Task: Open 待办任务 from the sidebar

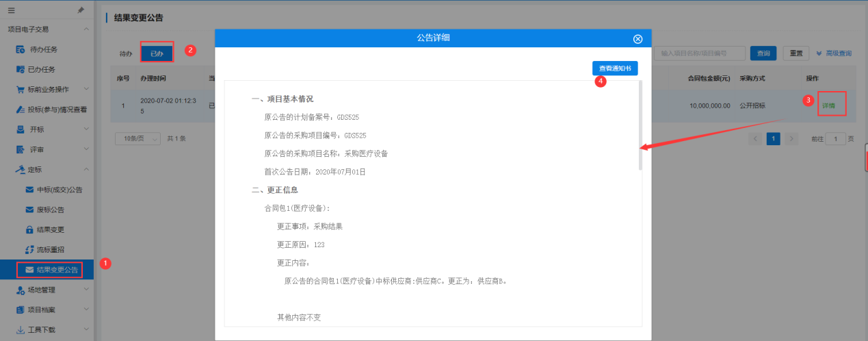Action: pyautogui.click(x=43, y=49)
